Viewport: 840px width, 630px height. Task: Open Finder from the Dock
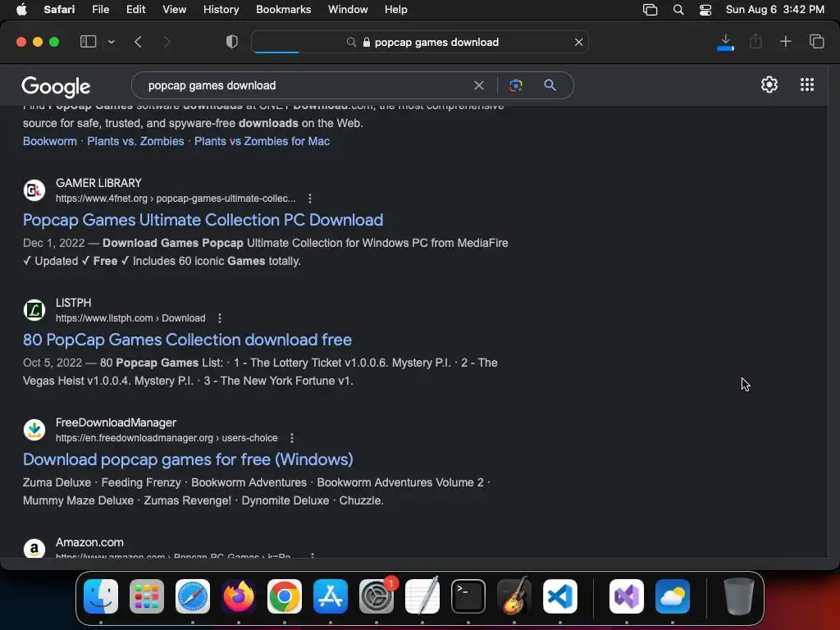(x=101, y=596)
